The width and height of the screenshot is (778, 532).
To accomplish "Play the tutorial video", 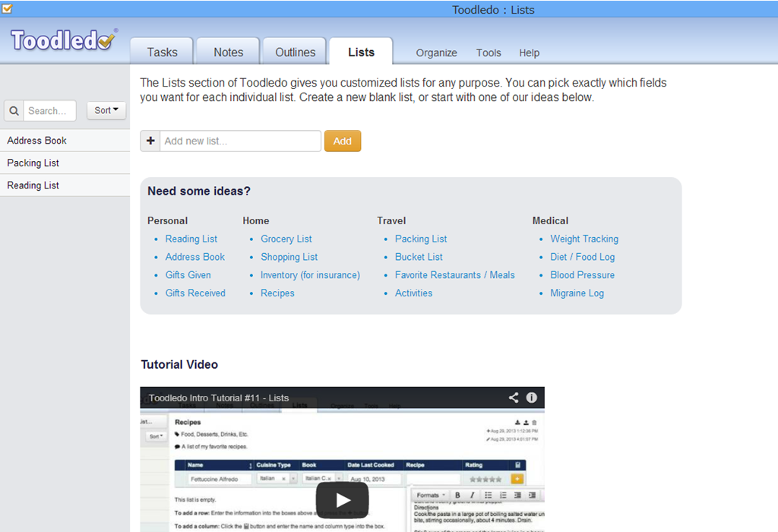I will point(343,500).
